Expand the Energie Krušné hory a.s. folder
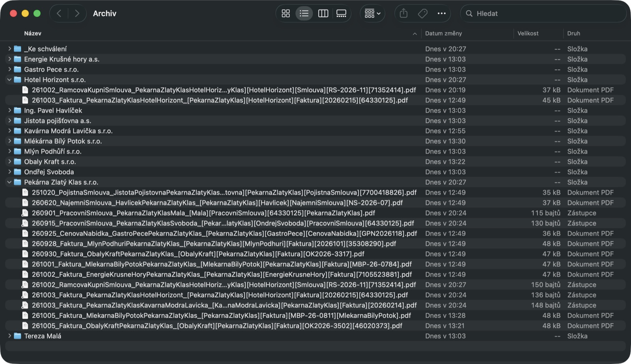The height and width of the screenshot is (364, 631). coord(9,59)
